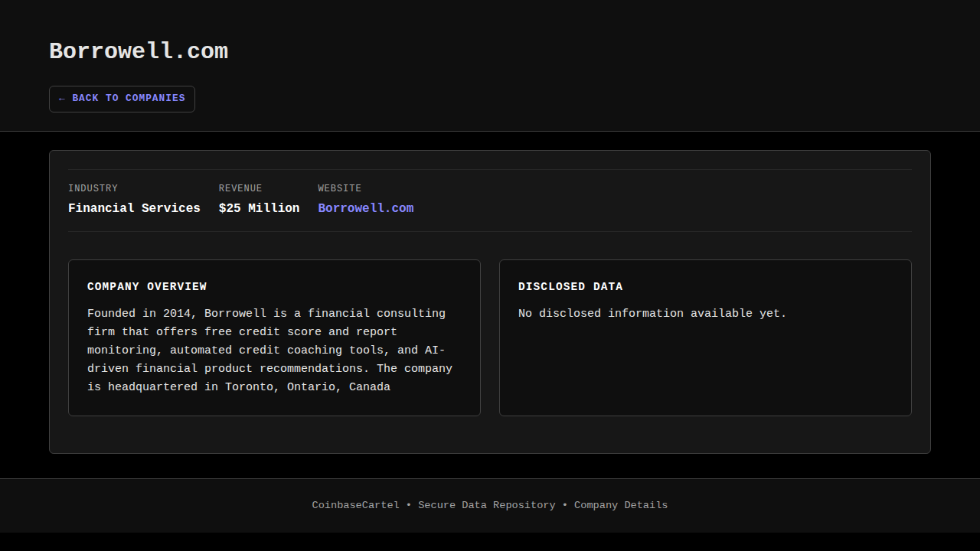
Task: Open the Borrowell.com website link
Action: [x=365, y=208]
